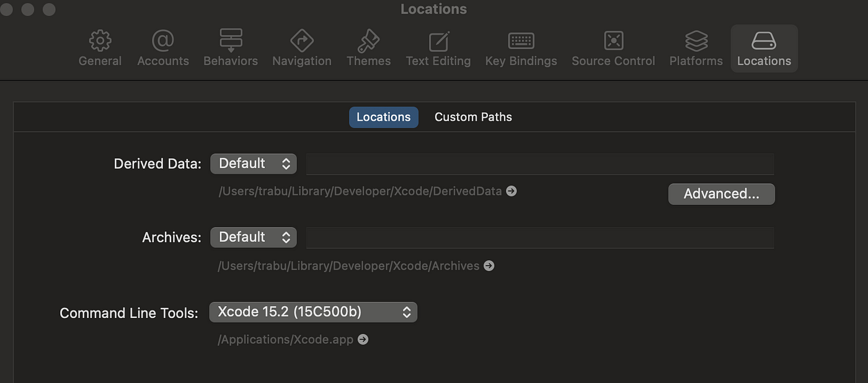Open the Accounts at-sign icon
The height and width of the screenshot is (383, 868).
[x=162, y=41]
